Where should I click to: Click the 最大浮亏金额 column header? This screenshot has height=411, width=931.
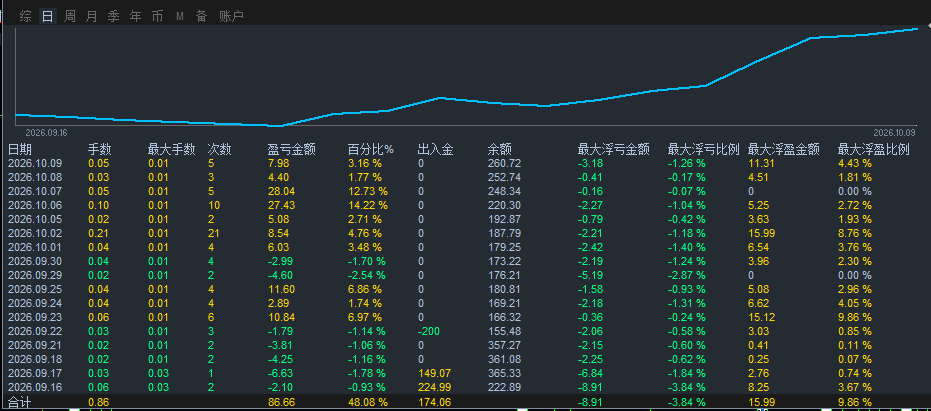613,150
